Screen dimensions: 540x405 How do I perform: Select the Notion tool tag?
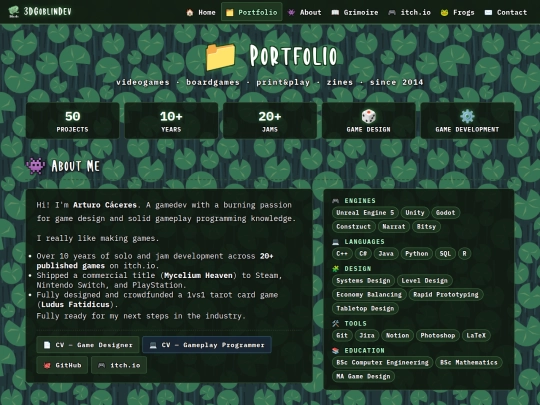(397, 335)
